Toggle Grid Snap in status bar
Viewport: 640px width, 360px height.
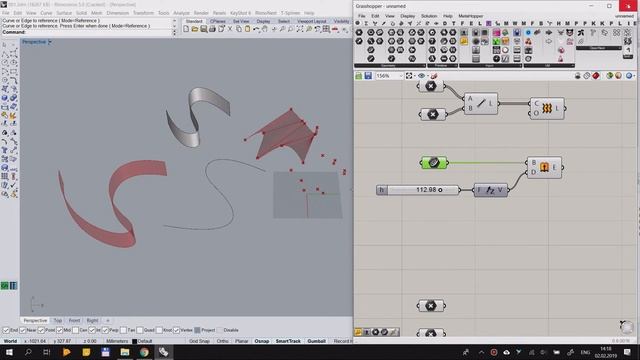[x=199, y=341]
